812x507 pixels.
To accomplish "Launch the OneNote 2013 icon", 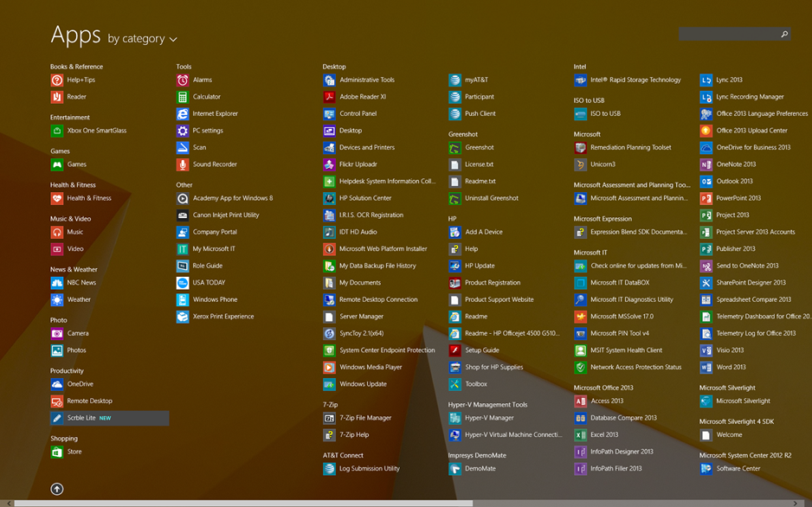I will [706, 164].
